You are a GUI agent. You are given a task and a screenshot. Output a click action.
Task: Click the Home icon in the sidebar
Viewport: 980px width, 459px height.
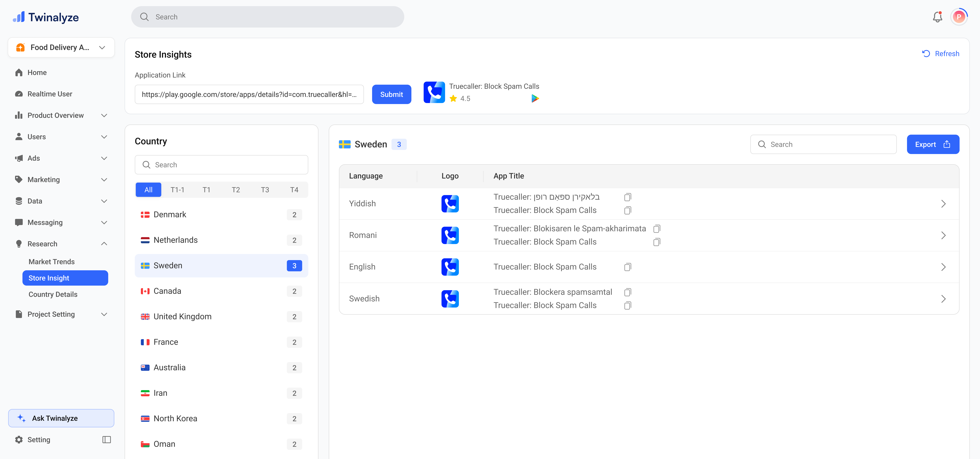pos(19,73)
